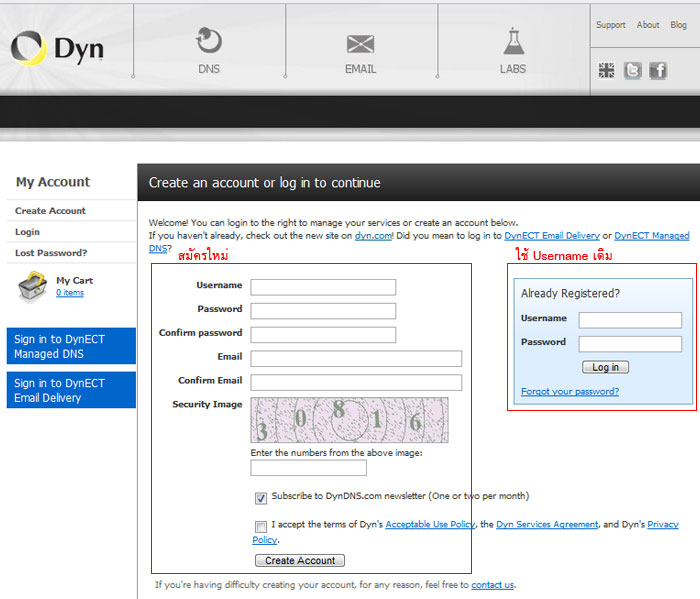The image size is (700, 599).
Task: Open the EMAIL envelope icon
Action: pos(360,44)
